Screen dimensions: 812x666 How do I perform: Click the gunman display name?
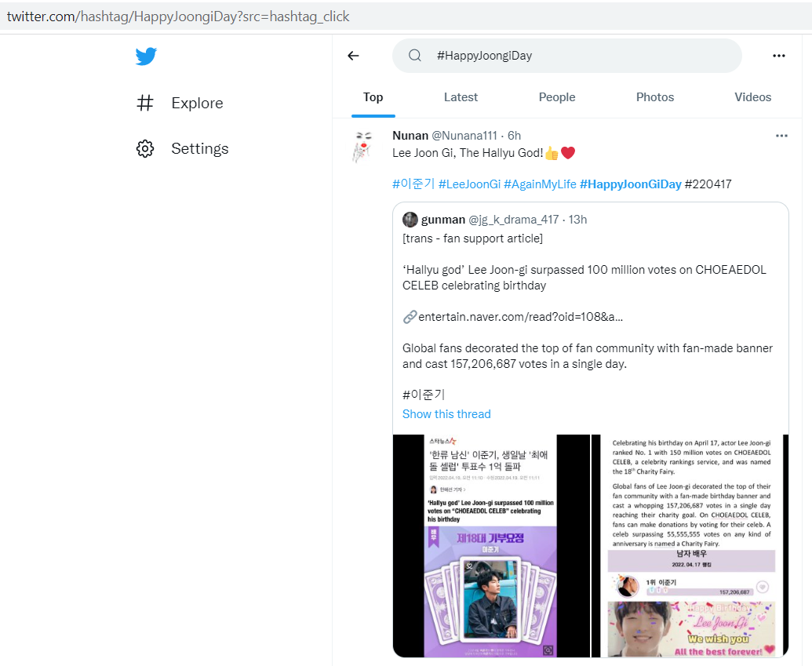coord(443,220)
